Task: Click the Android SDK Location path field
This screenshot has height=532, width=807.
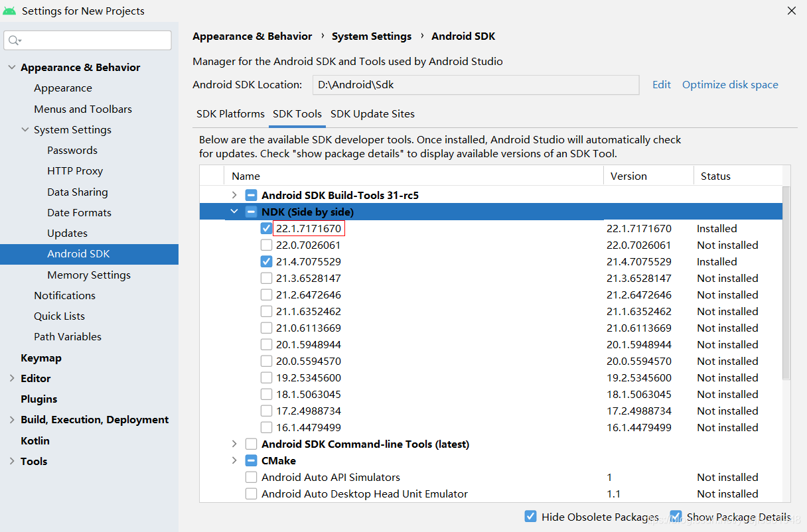Action: point(476,84)
